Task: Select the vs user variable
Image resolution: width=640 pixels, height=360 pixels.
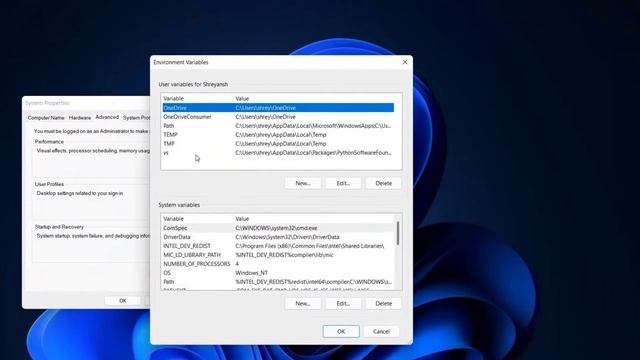Action: point(278,153)
